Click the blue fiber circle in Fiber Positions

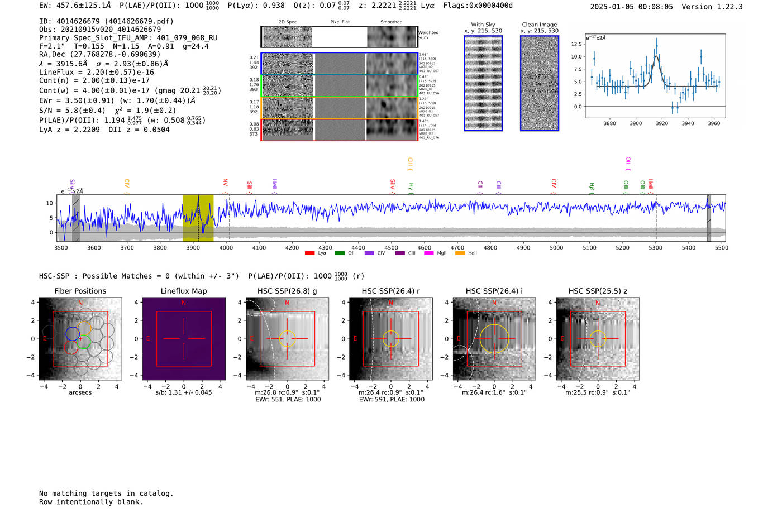[x=73, y=334]
